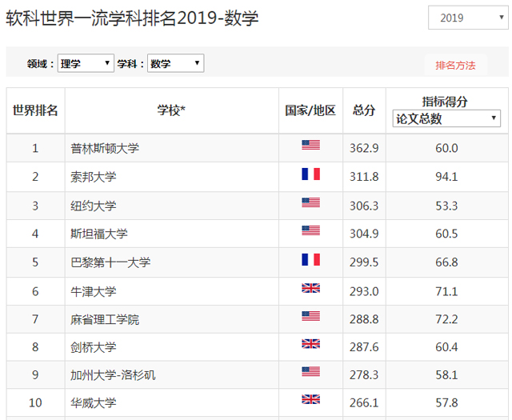Click French flag in 索邦大学 row
The width and height of the screenshot is (512, 420).
coord(311,174)
